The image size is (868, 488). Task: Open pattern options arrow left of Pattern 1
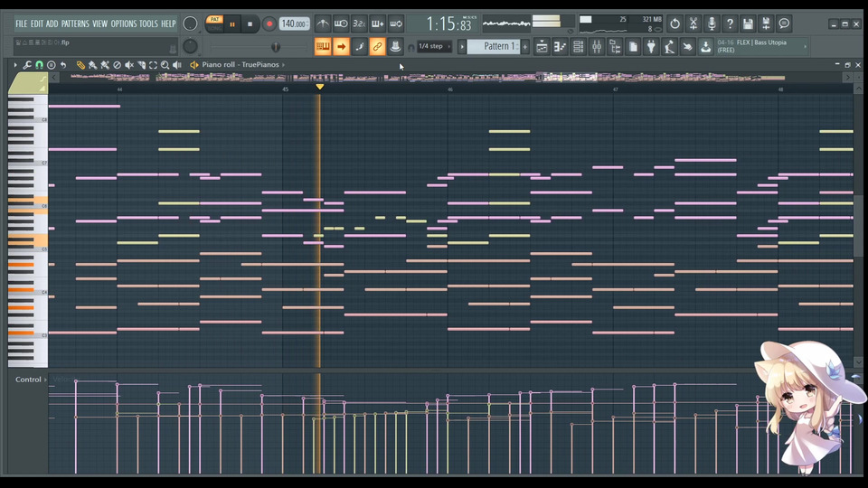(x=462, y=47)
